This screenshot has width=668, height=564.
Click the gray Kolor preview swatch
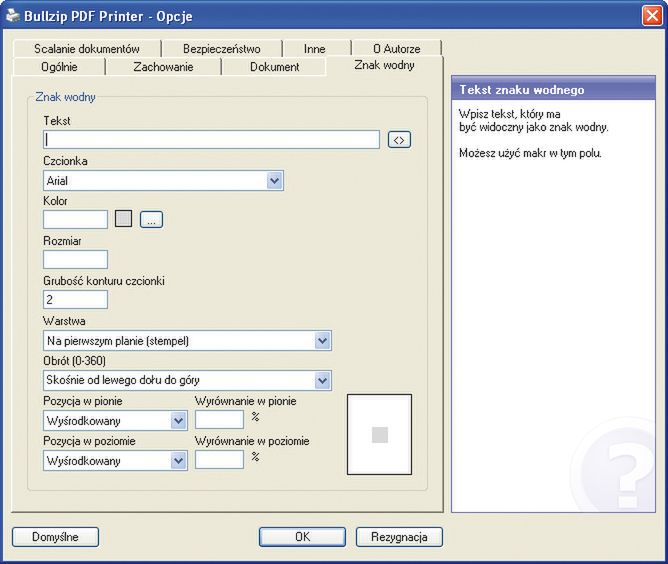click(124, 219)
